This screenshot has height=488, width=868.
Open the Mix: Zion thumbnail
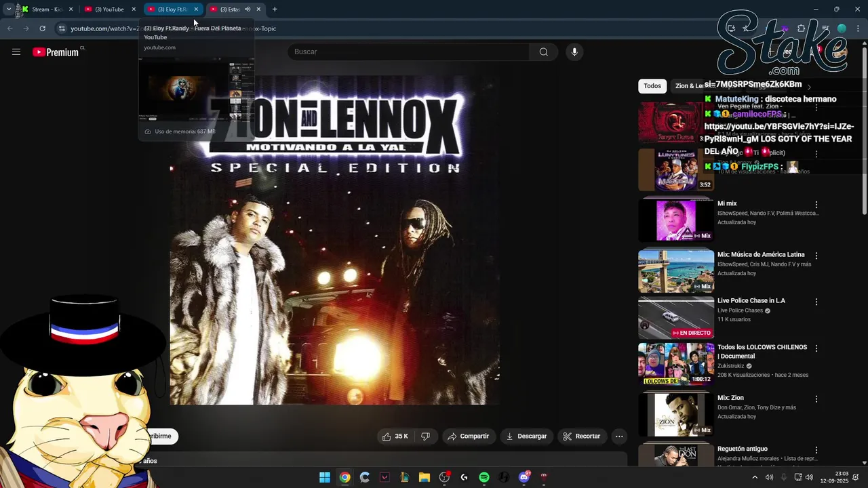point(675,415)
